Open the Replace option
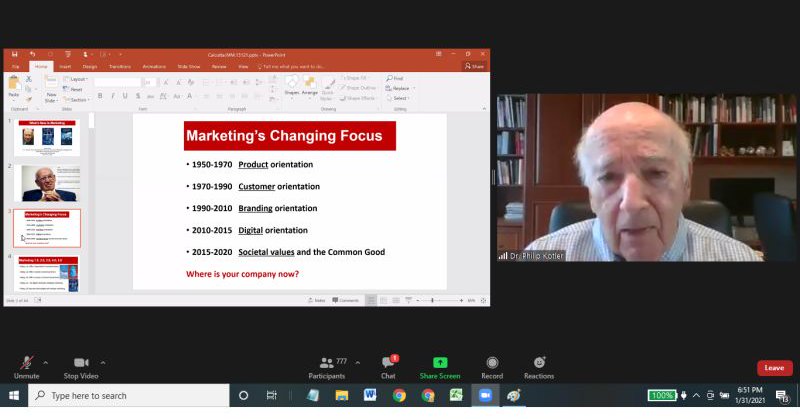This screenshot has height=419, width=800. tap(398, 88)
